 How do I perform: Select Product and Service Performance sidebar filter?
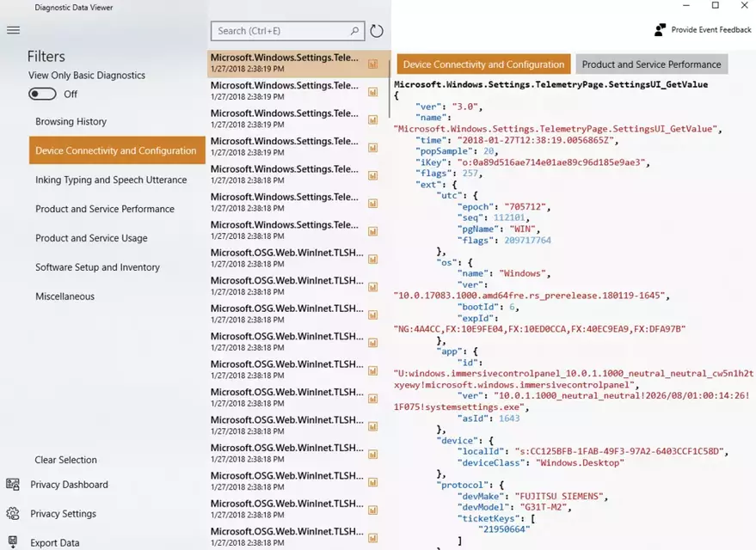tap(105, 209)
